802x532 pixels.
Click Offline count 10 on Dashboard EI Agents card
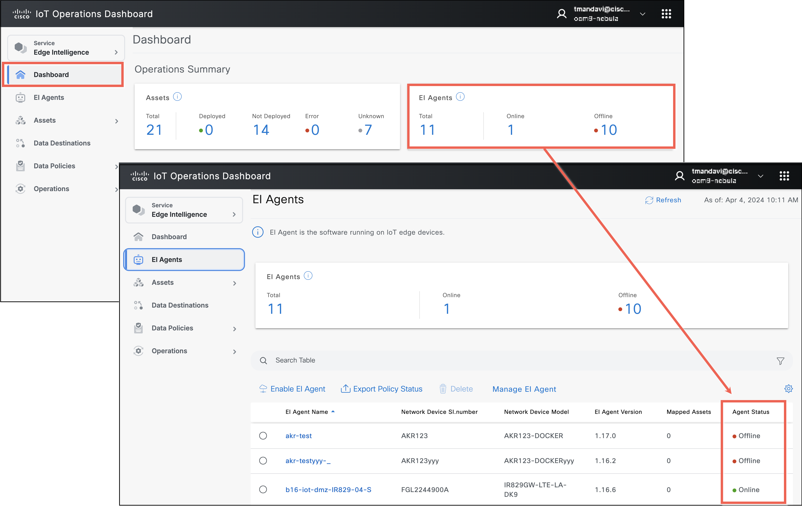[609, 130]
